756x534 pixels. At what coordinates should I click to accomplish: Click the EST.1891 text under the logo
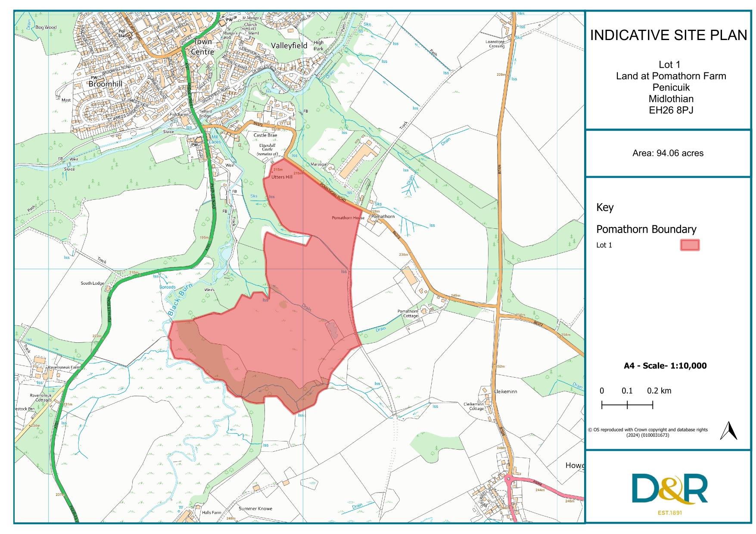tap(670, 512)
